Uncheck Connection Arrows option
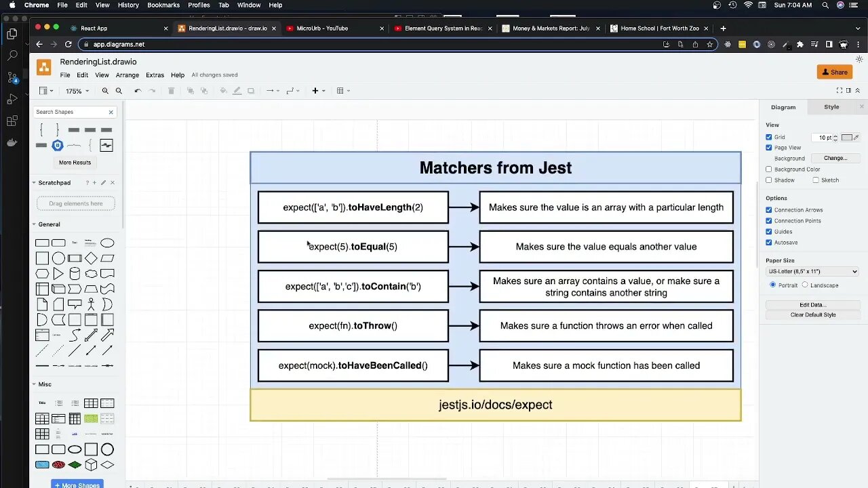Image resolution: width=868 pixels, height=488 pixels. tap(769, 210)
